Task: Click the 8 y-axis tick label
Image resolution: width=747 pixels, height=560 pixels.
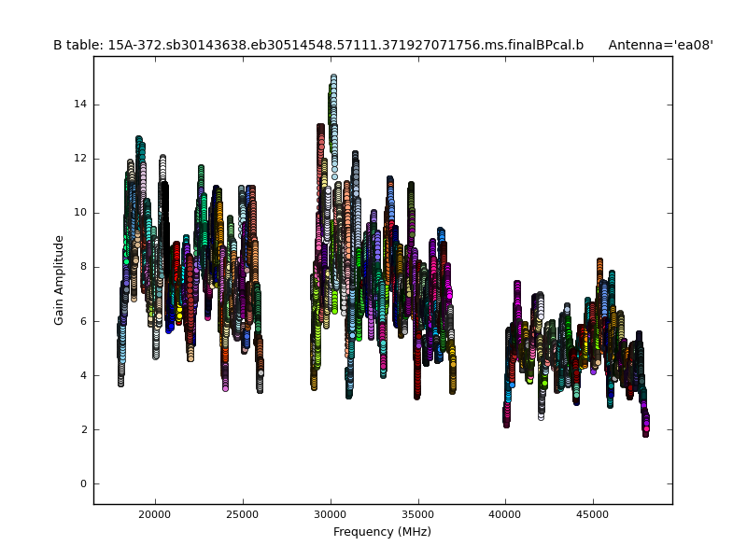Action: pyautogui.click(x=83, y=267)
